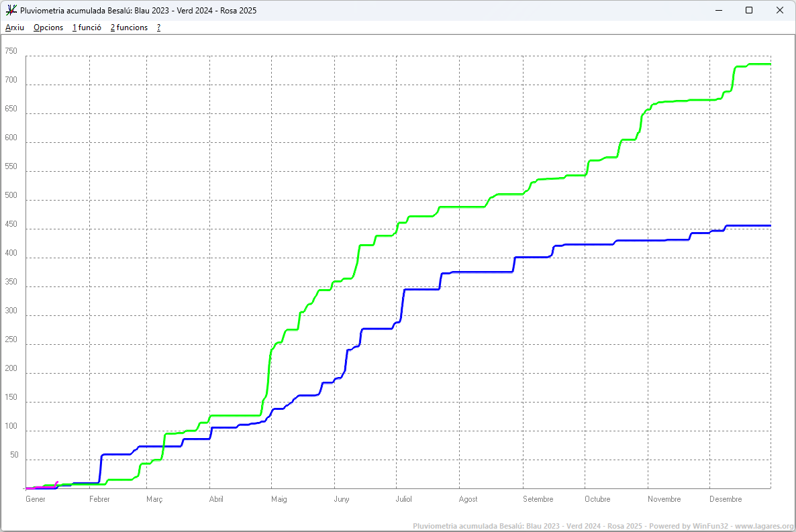This screenshot has height=532, width=796.
Task: Click the Abril month label
Action: 216,499
